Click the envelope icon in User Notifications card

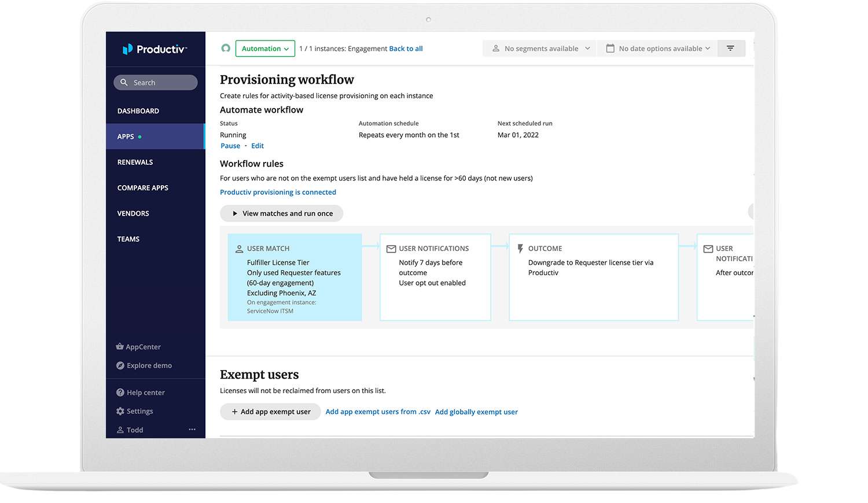[391, 249]
